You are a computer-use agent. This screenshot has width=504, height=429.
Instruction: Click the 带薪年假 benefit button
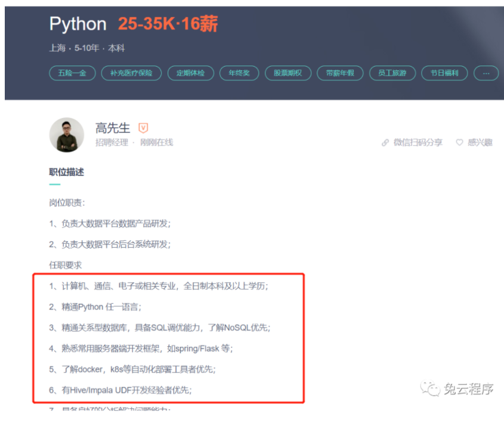(x=340, y=73)
